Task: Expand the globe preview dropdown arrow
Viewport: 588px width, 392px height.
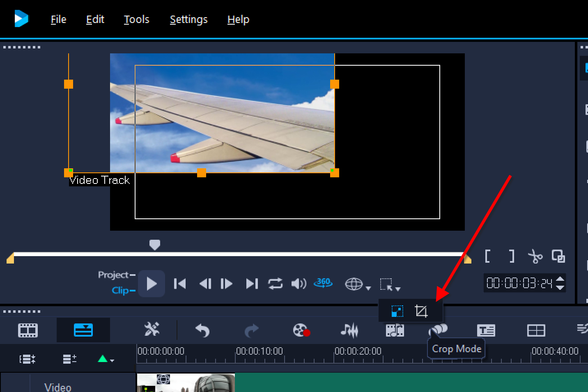Action: point(368,288)
